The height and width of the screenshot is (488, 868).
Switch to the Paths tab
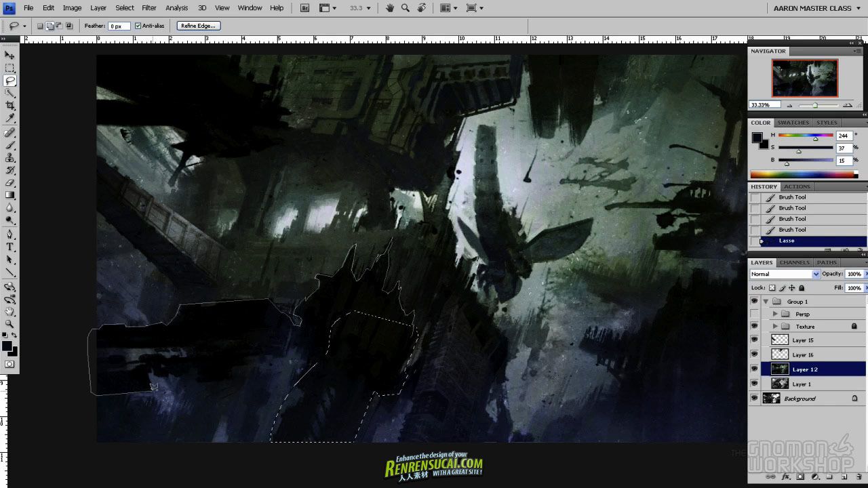[827, 262]
